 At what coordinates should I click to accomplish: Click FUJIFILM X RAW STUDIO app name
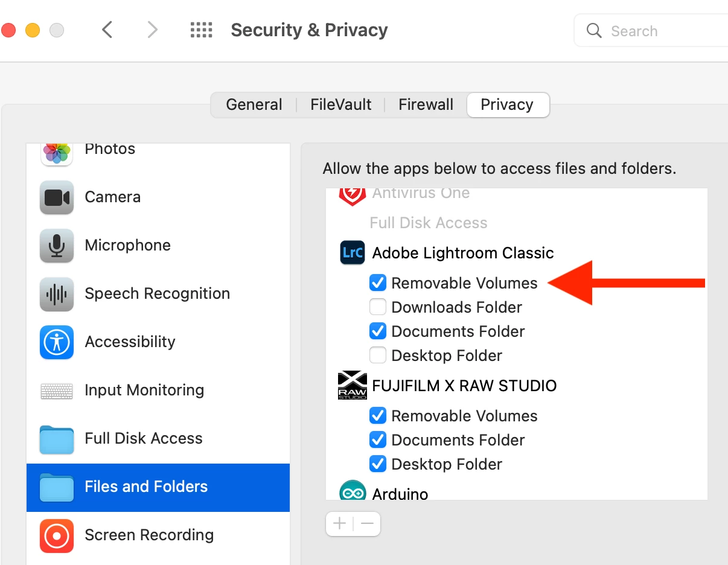point(464,385)
